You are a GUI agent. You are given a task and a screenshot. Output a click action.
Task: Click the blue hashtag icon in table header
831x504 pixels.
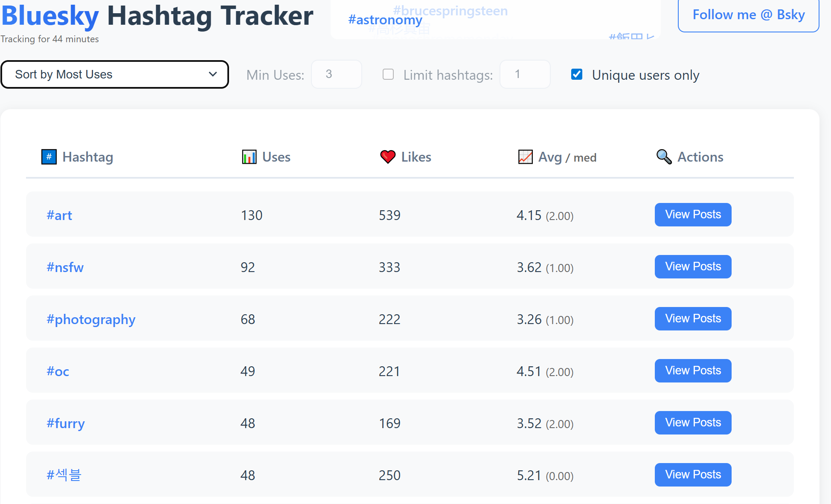49,157
